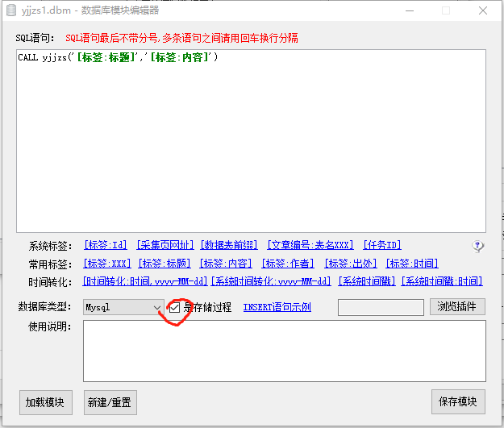504x428 pixels.
Task: Click the 使用说明 text area
Action: pyautogui.click(x=285, y=351)
